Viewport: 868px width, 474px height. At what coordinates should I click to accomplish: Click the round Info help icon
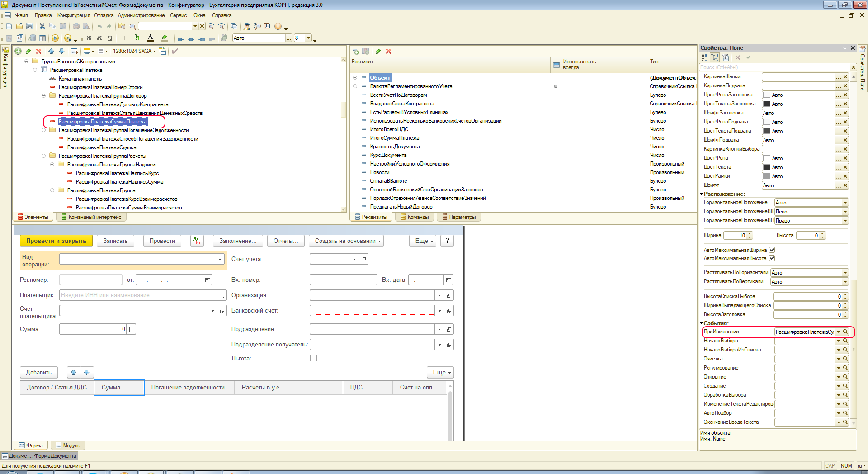point(278,26)
